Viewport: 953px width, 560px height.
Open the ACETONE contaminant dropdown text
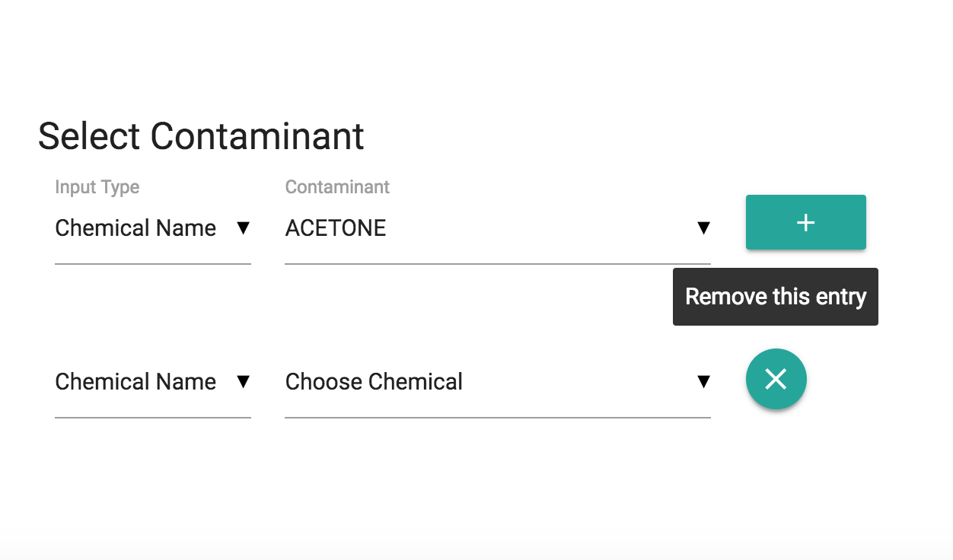pyautogui.click(x=336, y=228)
